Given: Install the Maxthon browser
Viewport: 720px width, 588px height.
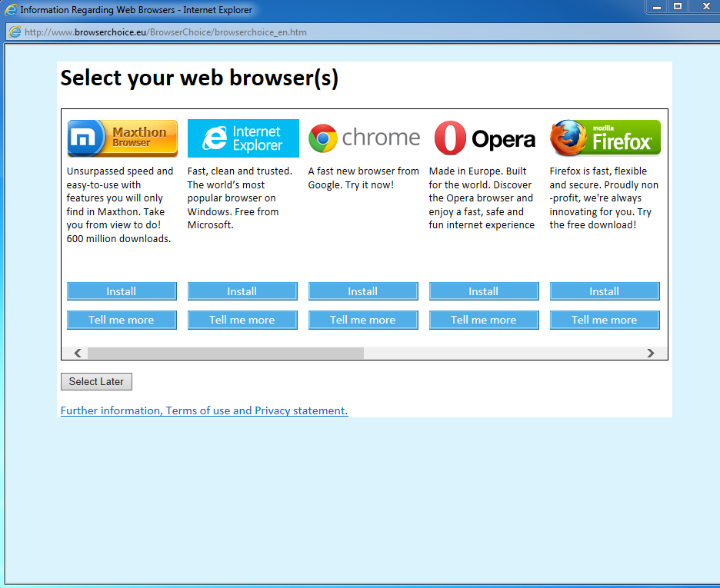Looking at the screenshot, I should point(122,291).
